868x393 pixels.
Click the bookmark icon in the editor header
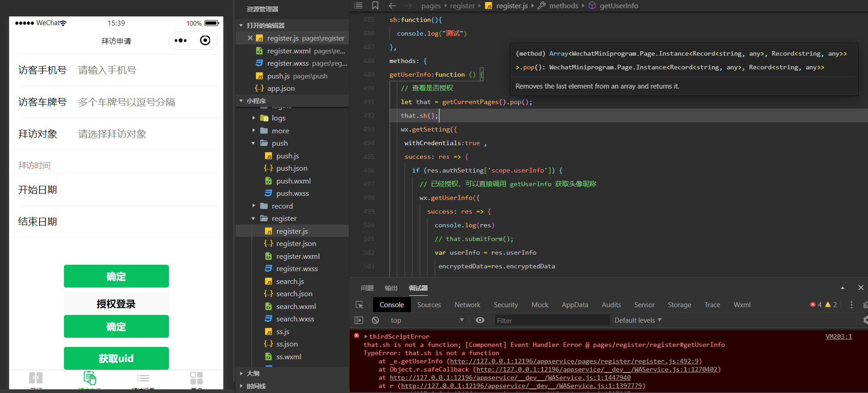click(x=375, y=5)
